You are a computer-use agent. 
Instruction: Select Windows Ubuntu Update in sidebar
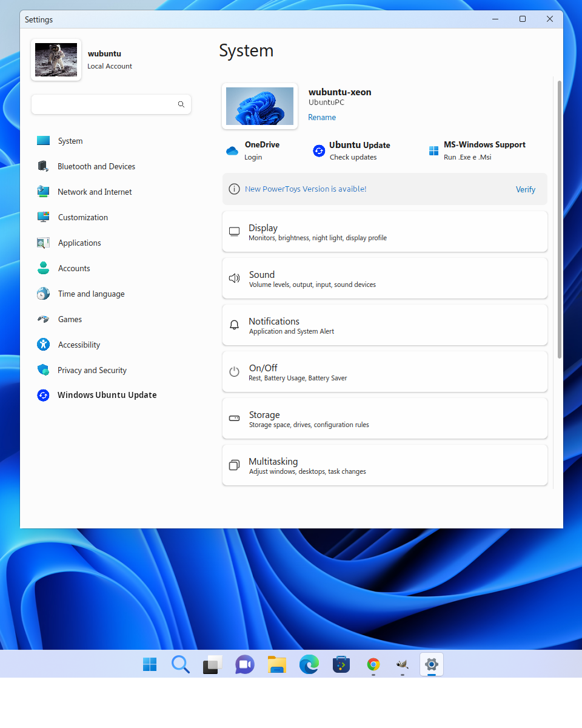(107, 395)
